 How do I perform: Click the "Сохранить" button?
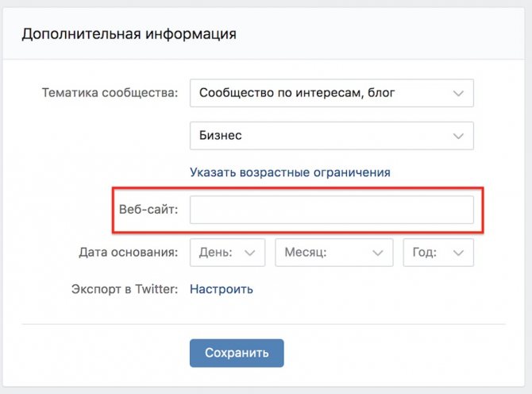pos(237,353)
